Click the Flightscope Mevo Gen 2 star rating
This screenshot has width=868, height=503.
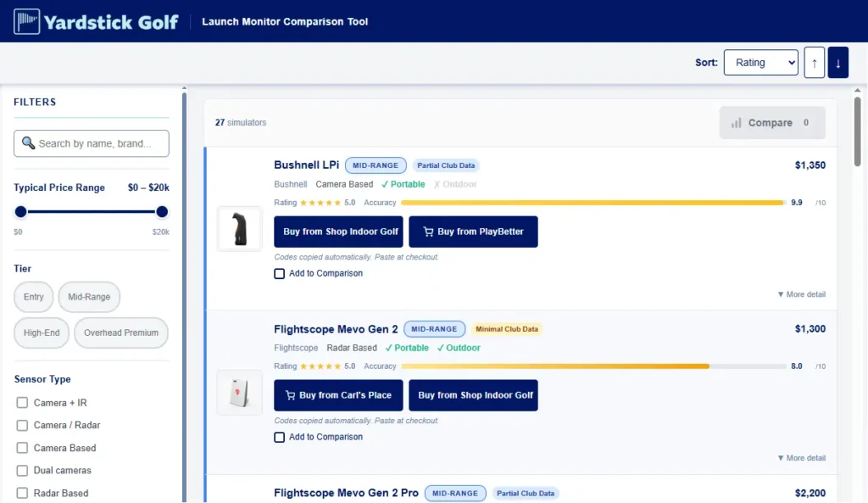320,366
